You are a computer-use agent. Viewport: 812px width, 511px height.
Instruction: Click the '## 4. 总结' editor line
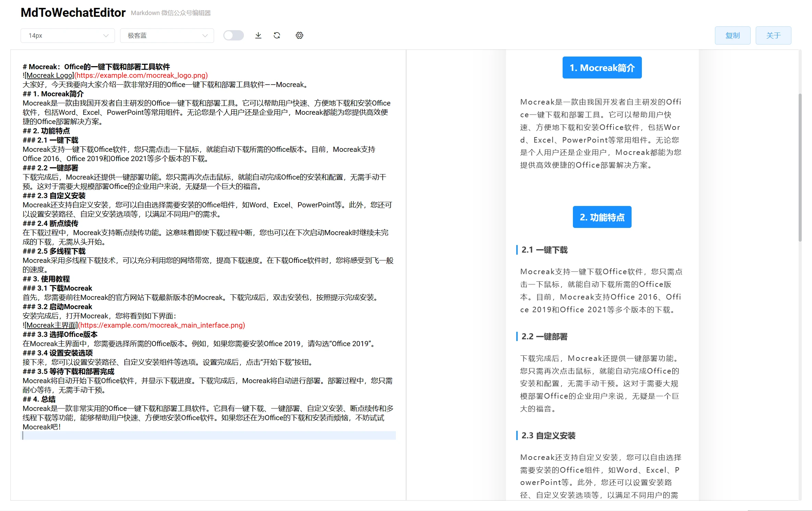pos(39,399)
